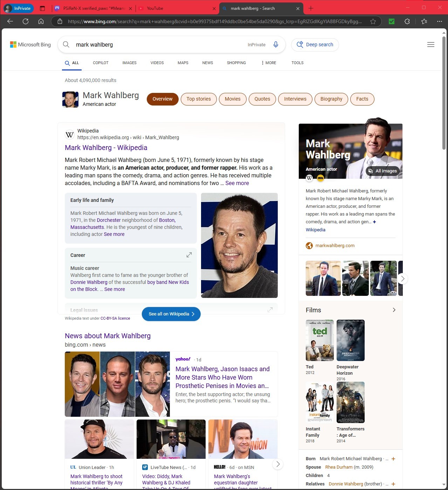Viewport: 448px width, 490px height.
Task: Select the SHOPPING search tab
Action: pyautogui.click(x=236, y=63)
